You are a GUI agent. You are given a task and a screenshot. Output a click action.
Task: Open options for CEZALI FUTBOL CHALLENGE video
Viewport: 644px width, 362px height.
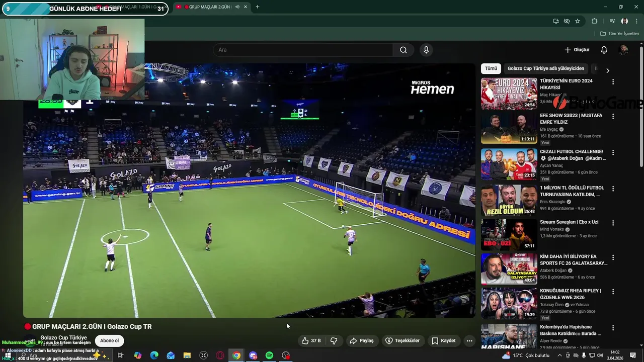tap(613, 152)
